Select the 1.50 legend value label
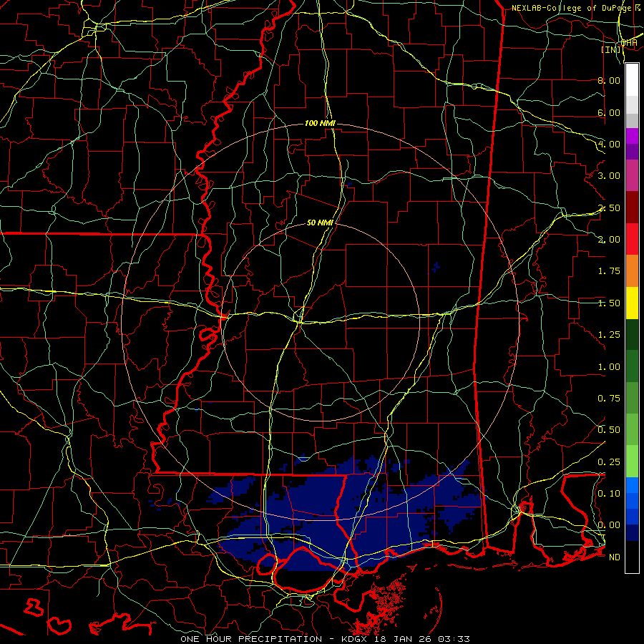 [x=609, y=303]
